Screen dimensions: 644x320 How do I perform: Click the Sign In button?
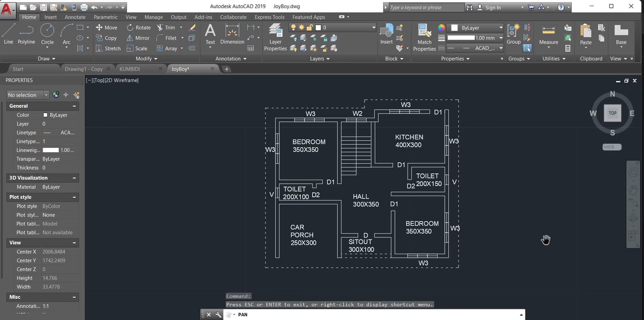(x=492, y=7)
